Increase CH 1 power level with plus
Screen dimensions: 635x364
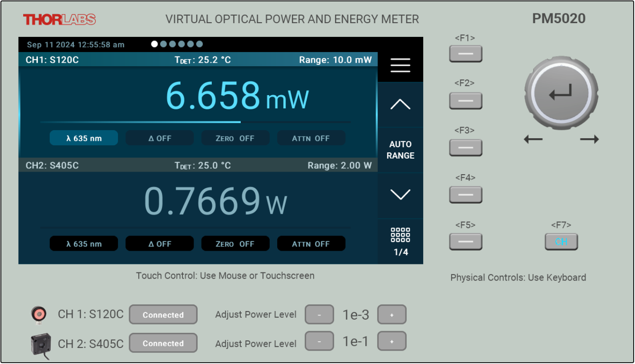pyautogui.click(x=392, y=315)
